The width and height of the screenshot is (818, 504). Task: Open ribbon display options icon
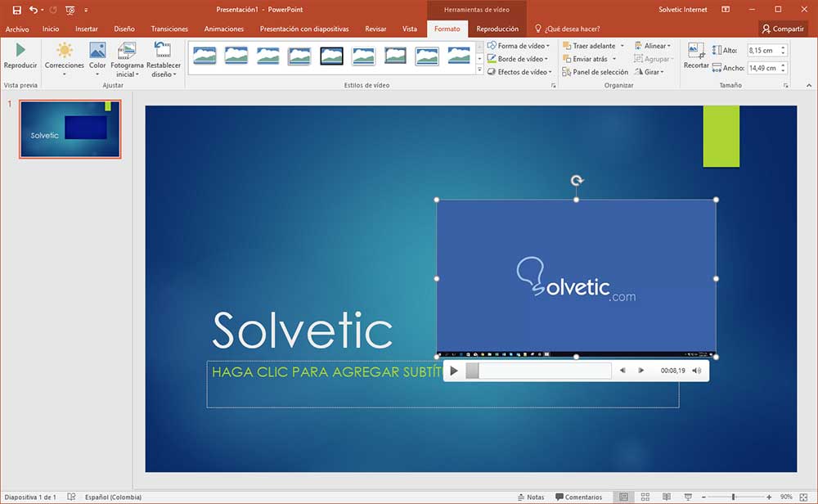[726, 9]
